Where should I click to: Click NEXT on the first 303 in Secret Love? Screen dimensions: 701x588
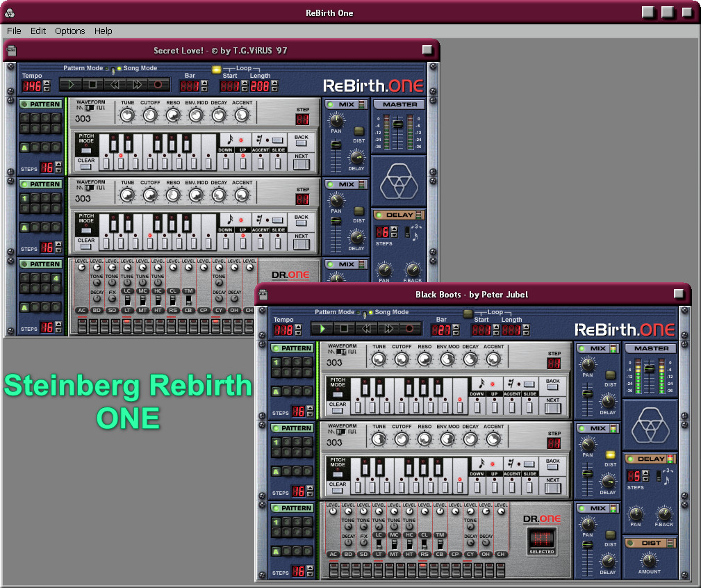point(302,163)
